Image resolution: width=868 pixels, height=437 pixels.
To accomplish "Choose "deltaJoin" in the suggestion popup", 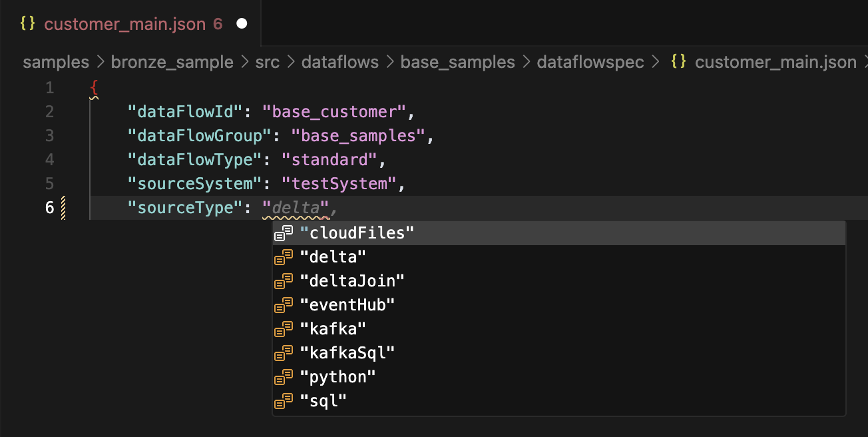I will [x=351, y=280].
